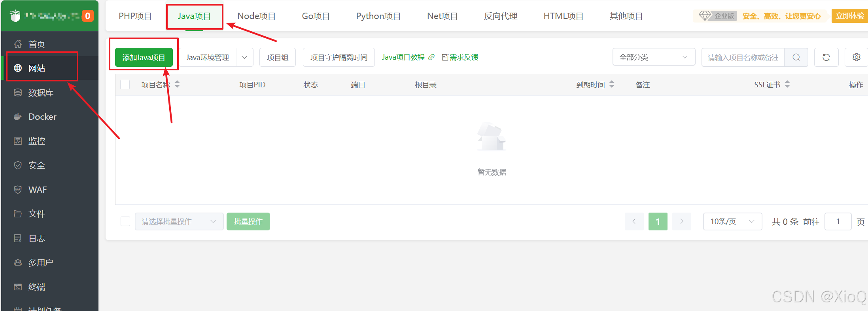Open the 请选择批量操作 dropdown
Image resolution: width=868 pixels, height=311 pixels.
click(x=179, y=221)
